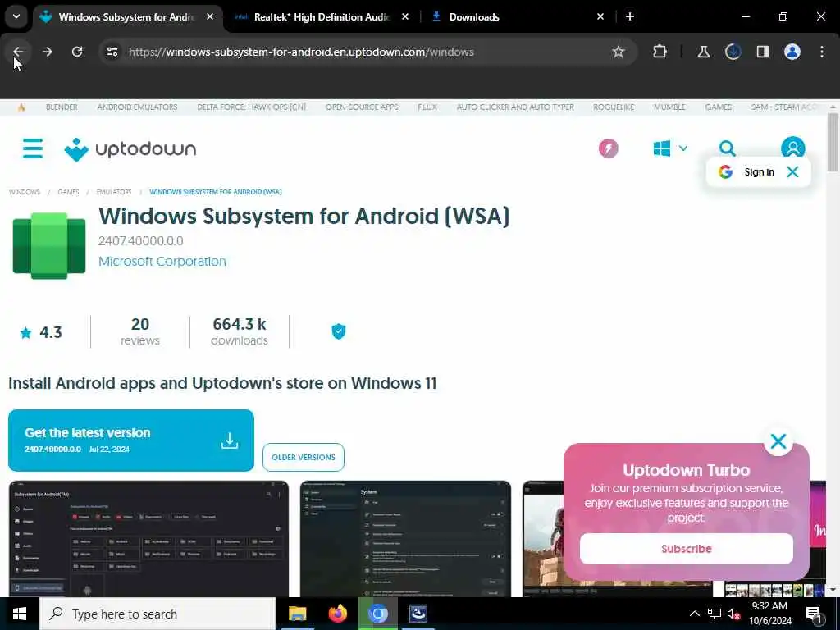The width and height of the screenshot is (840, 630).
Task: Open Chrome Labs flask icon
Action: coord(703,52)
